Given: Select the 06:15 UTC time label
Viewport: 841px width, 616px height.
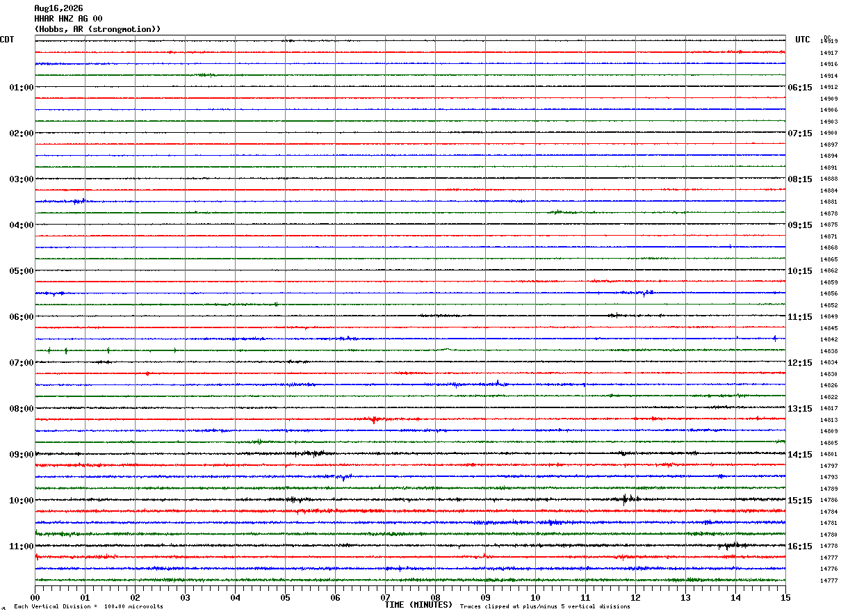Looking at the screenshot, I should point(800,88).
